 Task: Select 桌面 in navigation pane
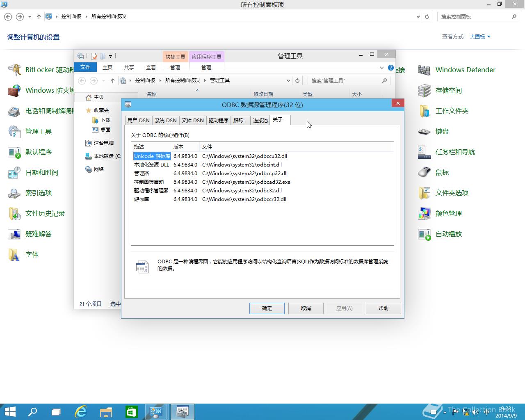pos(101,130)
